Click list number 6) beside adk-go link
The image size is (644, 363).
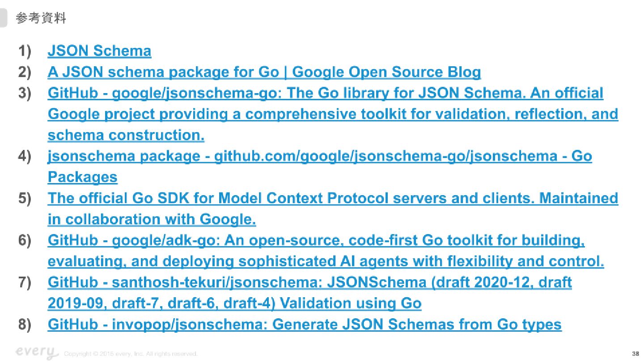[25, 241]
